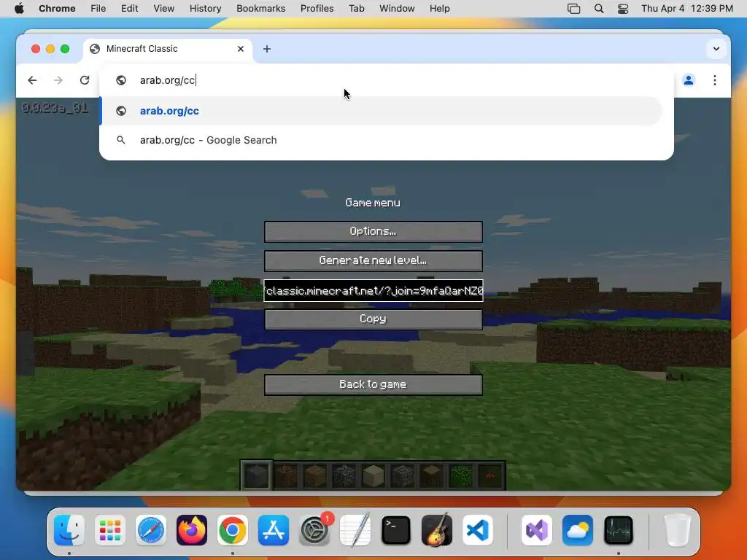Select the Minecraft Classic tab
Screen dimensions: 747x560
pos(168,49)
